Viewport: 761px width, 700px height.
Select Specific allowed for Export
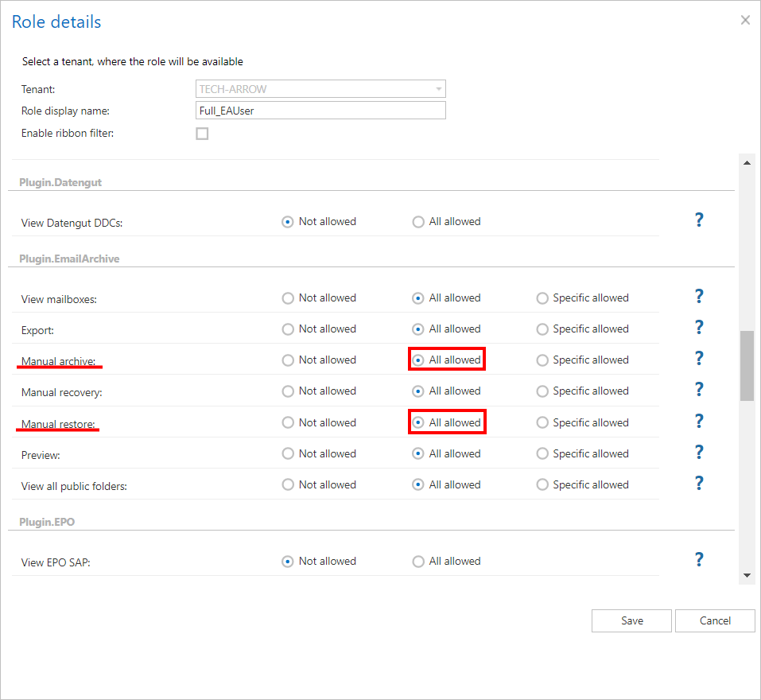point(542,329)
